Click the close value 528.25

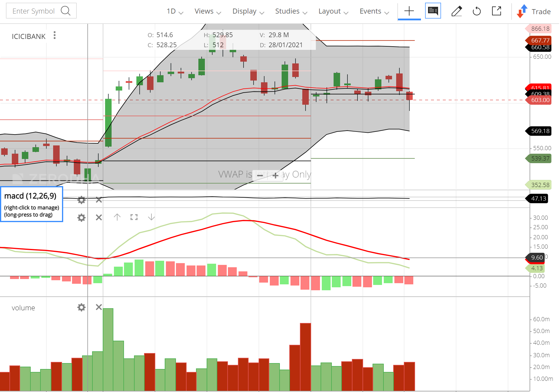tap(166, 45)
